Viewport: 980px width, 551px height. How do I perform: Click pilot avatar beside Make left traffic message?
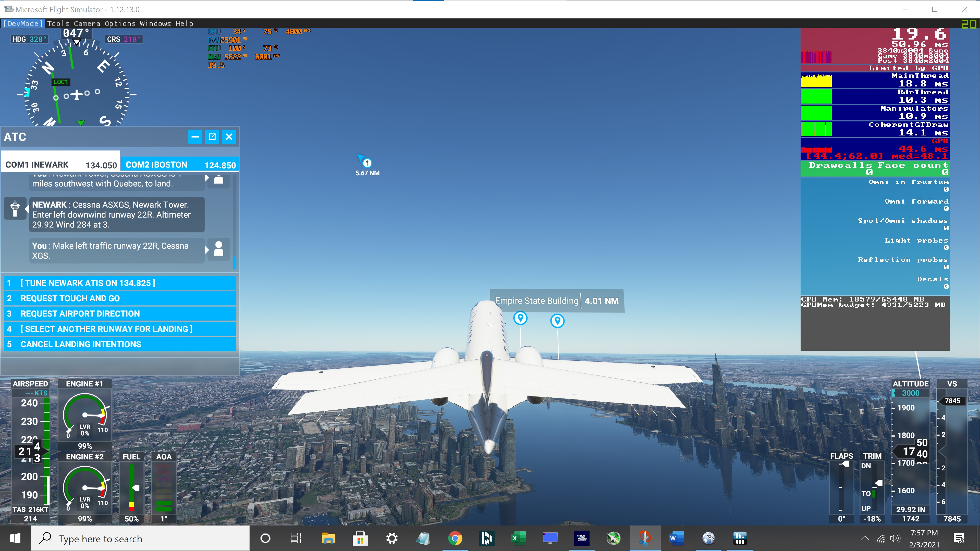point(219,249)
